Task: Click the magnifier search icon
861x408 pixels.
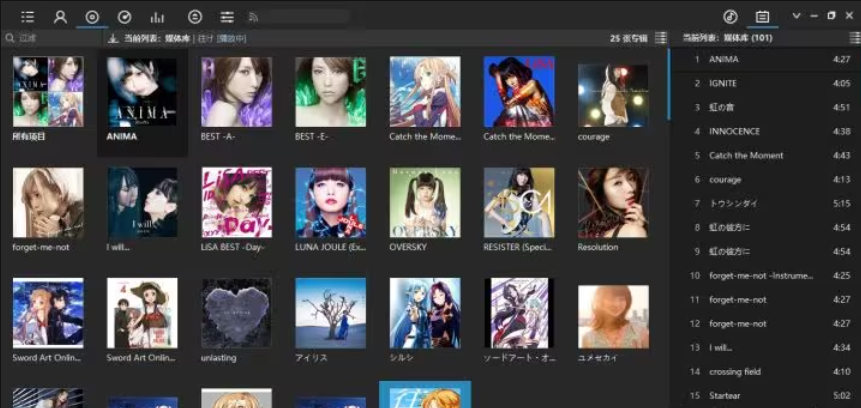Action: click(x=10, y=38)
